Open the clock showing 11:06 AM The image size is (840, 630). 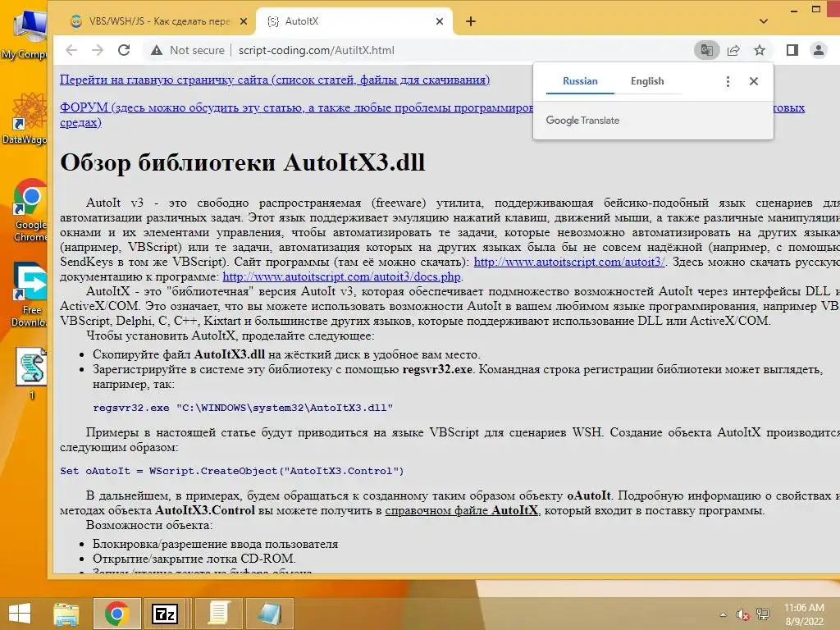pos(804,614)
